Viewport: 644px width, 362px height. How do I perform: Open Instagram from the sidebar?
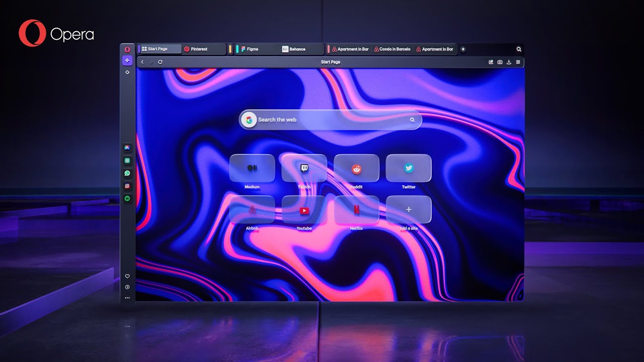(x=127, y=186)
